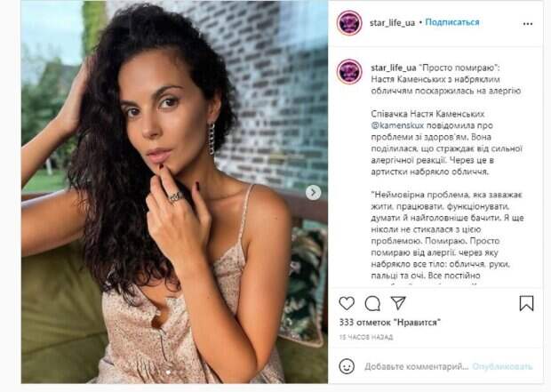Viewport: 551px width, 392px height.
Task: Click the woman's photo in the post
Action: pos(175,192)
